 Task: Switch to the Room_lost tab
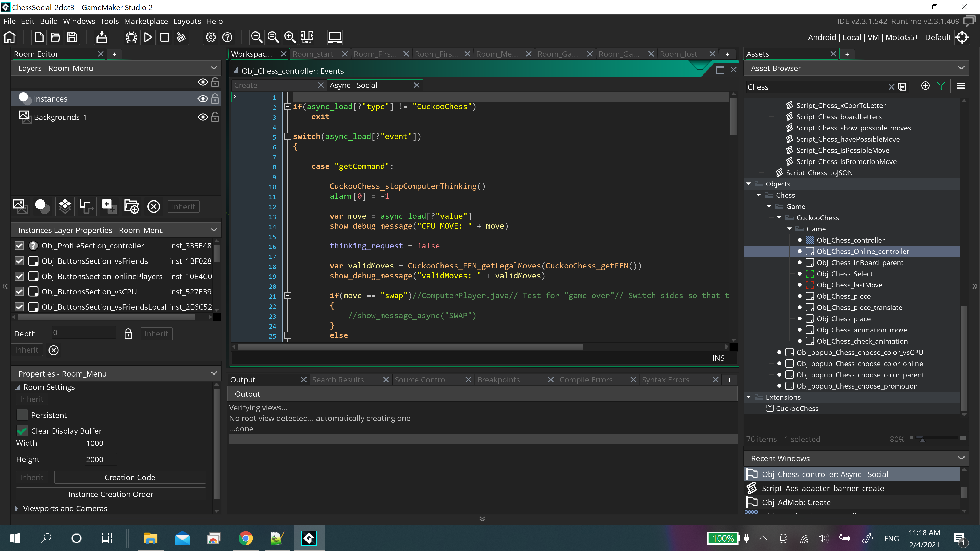pyautogui.click(x=678, y=54)
